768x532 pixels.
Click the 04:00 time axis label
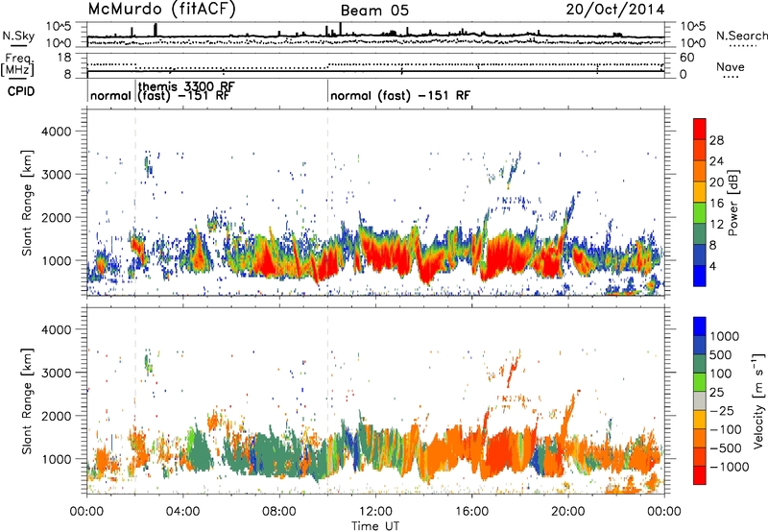click(182, 512)
